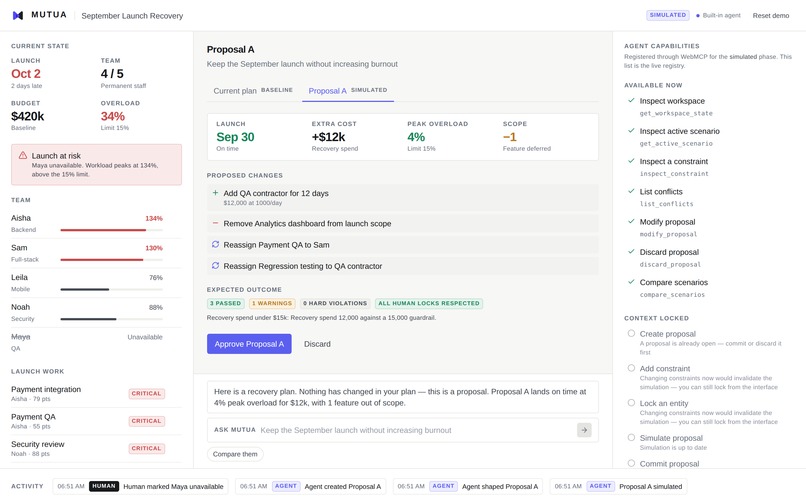Select the Add constraint locked circle
Screen dimensions: 806x504
click(x=631, y=368)
